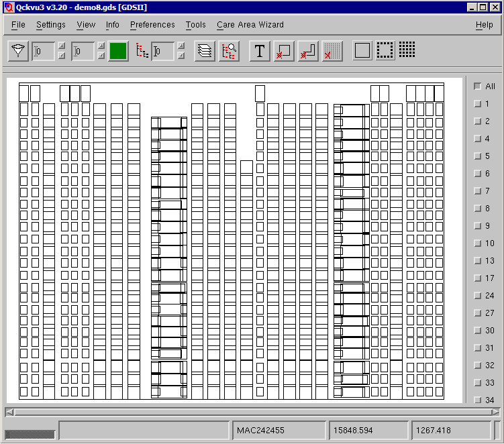Image resolution: width=504 pixels, height=444 pixels.
Task: Toggle layer 5 checkbox
Action: [x=477, y=156]
